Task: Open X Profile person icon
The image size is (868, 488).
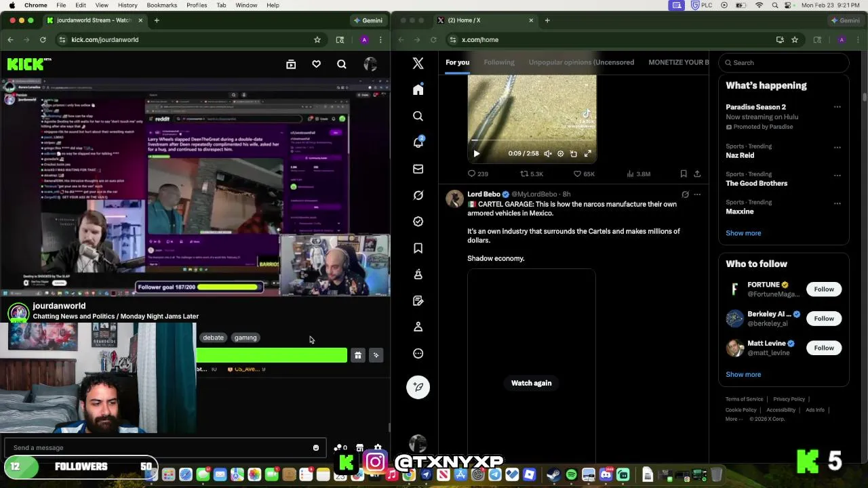Action: pos(418,327)
